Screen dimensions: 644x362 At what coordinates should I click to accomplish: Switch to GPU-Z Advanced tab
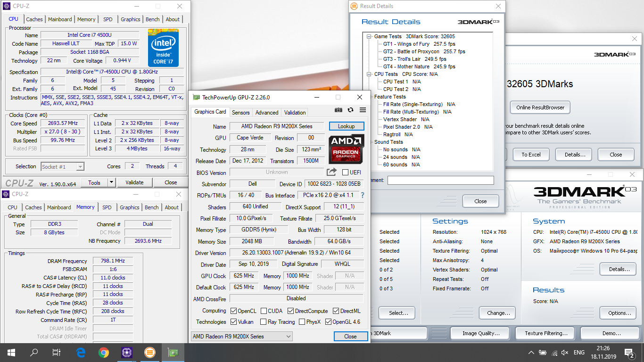tap(267, 113)
